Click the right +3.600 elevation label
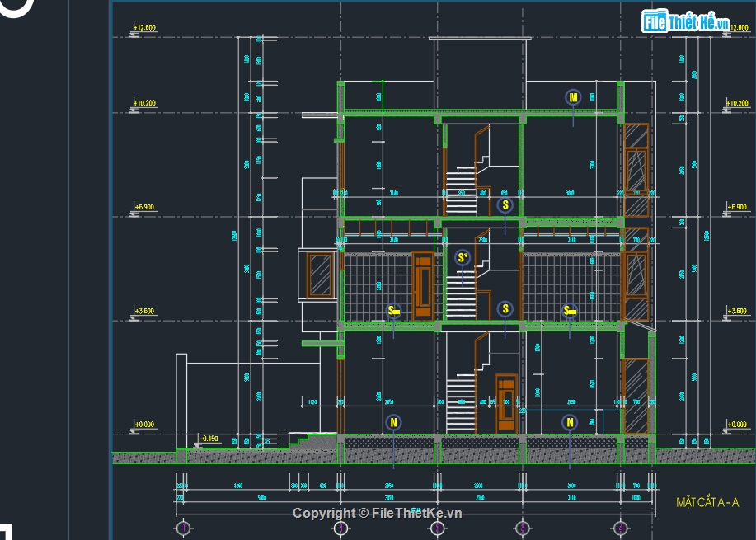This screenshot has height=540, width=756. (x=736, y=311)
